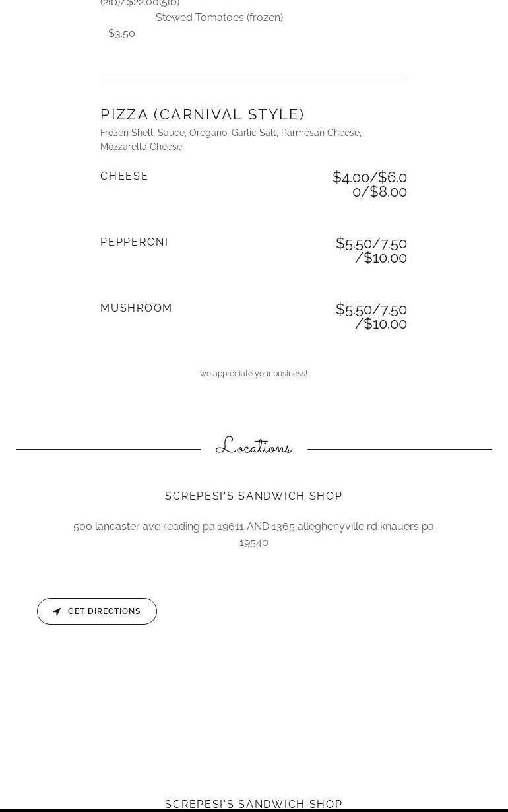Click the Mushroom pizza price text
The width and height of the screenshot is (508, 812).
tap(372, 316)
